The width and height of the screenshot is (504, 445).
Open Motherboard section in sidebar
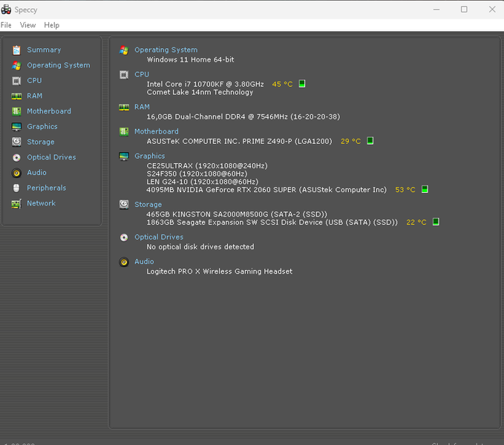(x=49, y=111)
